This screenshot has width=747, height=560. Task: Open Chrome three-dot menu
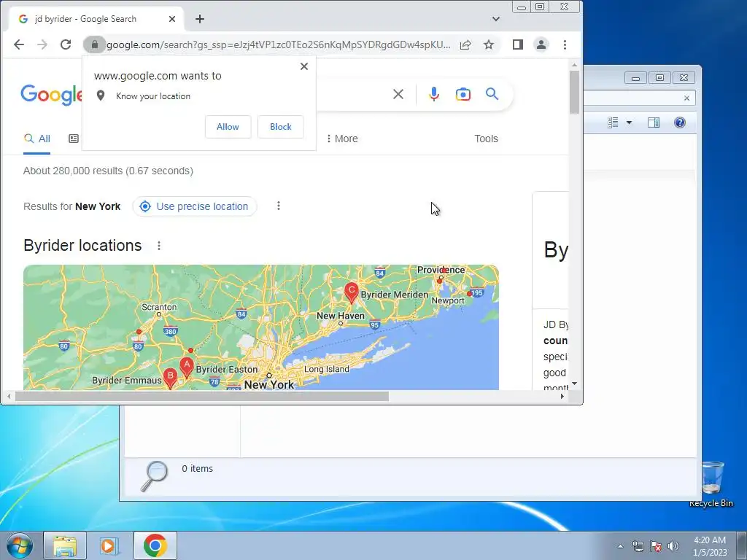[565, 44]
